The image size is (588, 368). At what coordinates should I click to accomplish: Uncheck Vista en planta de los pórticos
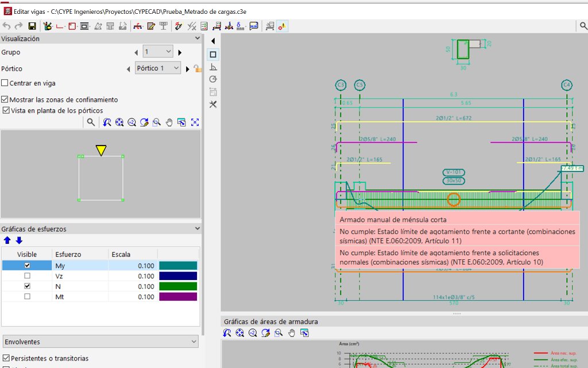(x=6, y=110)
